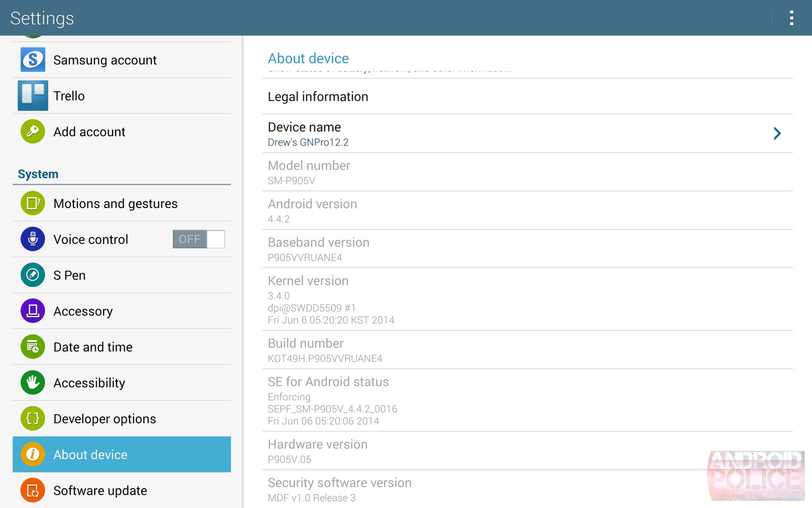Open the Accessibility hand icon

pos(33,383)
